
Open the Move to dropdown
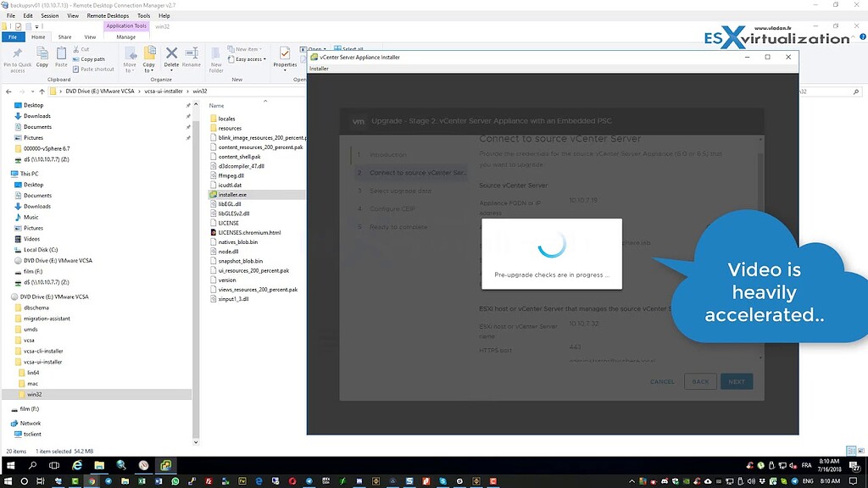pyautogui.click(x=131, y=56)
